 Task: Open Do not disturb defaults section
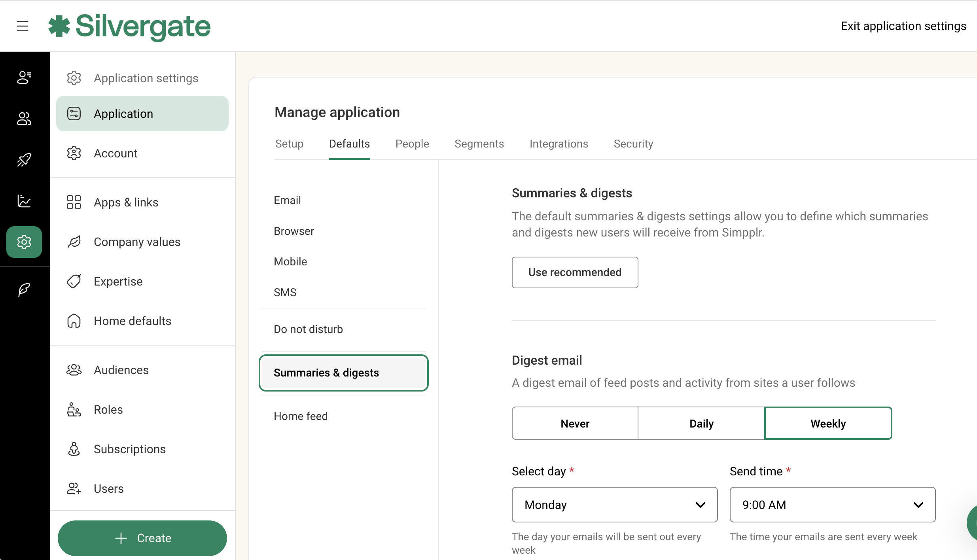[308, 329]
